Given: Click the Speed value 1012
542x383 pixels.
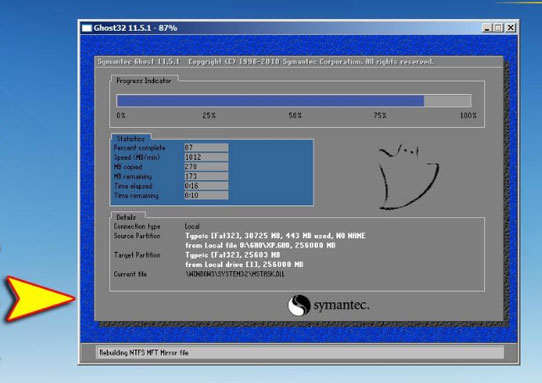Looking at the screenshot, I should (206, 157).
